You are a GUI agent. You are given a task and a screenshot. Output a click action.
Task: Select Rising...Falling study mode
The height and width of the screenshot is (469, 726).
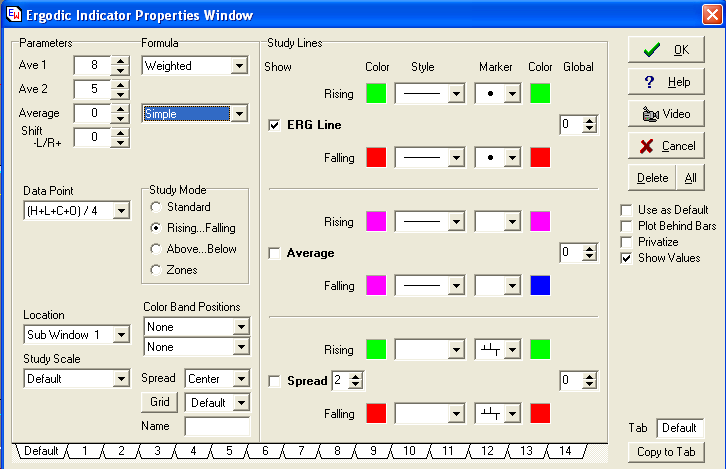pyautogui.click(x=156, y=228)
